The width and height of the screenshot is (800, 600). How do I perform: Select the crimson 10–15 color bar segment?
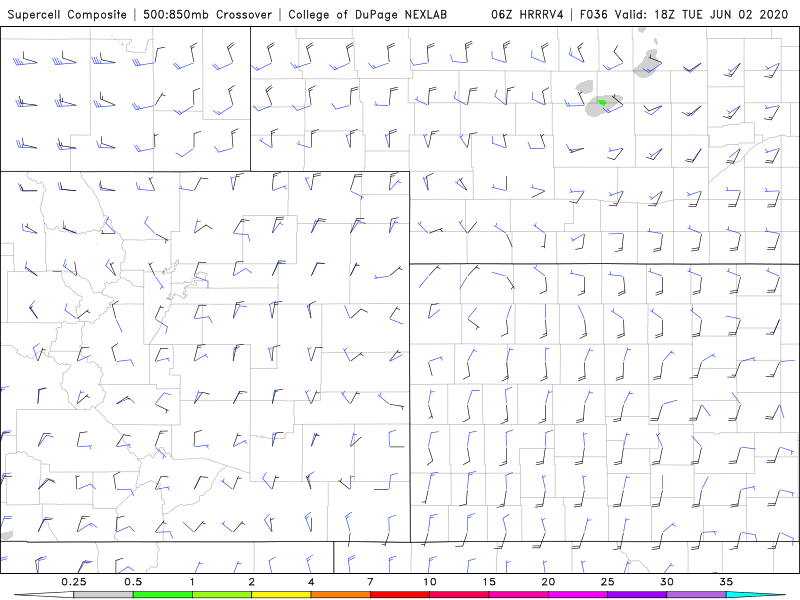pos(459,595)
